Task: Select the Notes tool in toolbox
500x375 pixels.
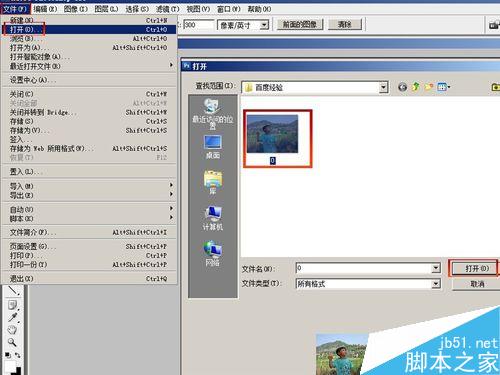Action: pos(13,305)
